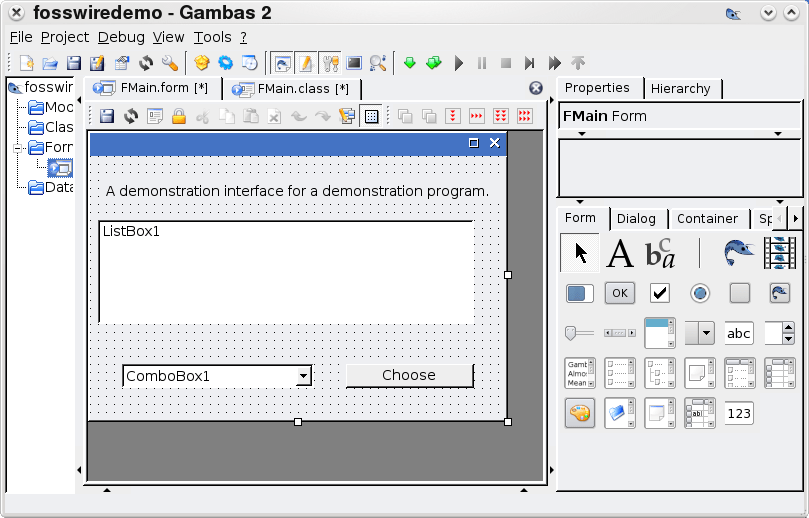Open the Tools menu
Image resolution: width=809 pixels, height=518 pixels.
pos(213,37)
